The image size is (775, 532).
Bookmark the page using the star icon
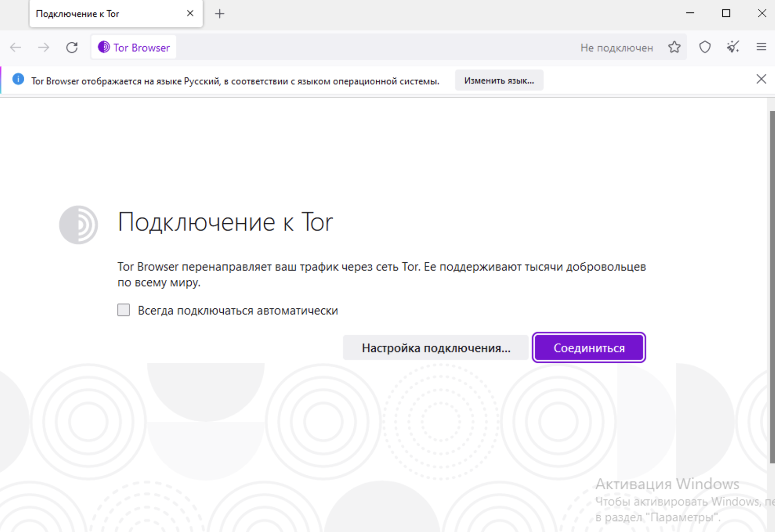pyautogui.click(x=674, y=47)
